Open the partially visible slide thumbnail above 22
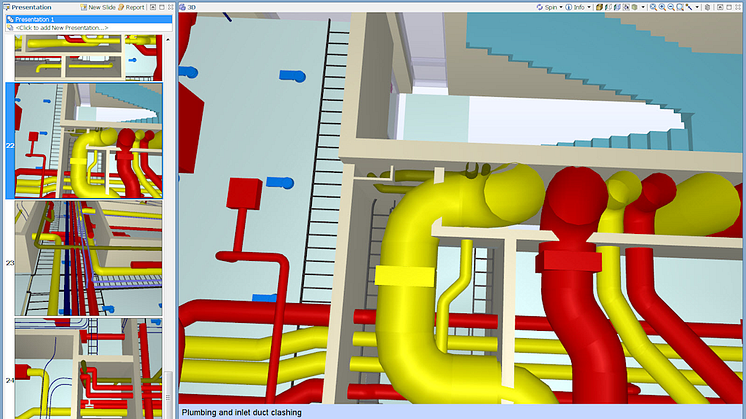 click(88, 57)
